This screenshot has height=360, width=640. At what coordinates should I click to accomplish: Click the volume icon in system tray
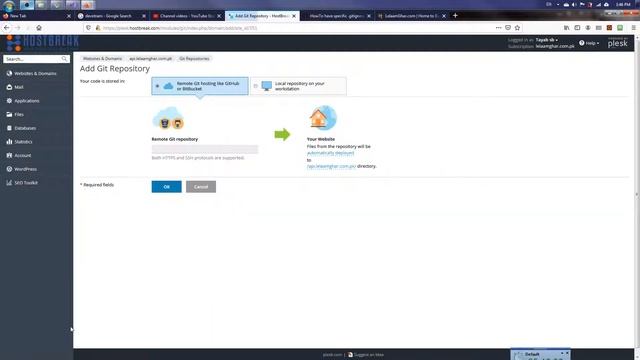[574, 4]
